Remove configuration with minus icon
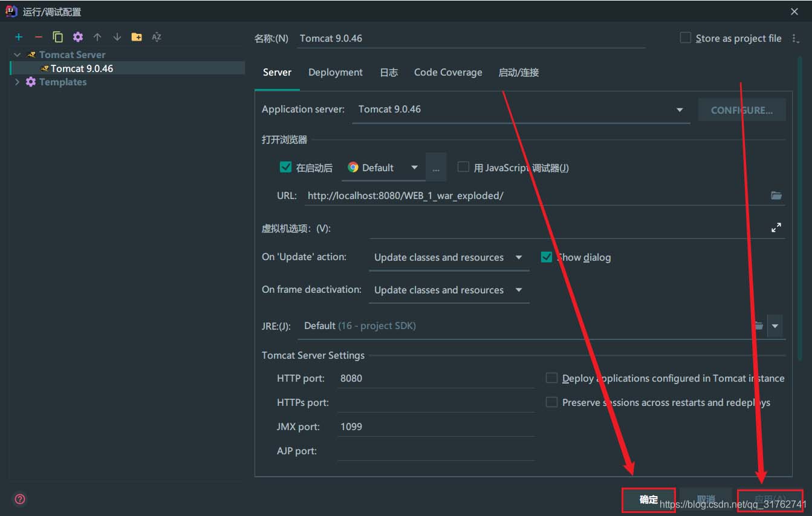 pyautogui.click(x=39, y=37)
